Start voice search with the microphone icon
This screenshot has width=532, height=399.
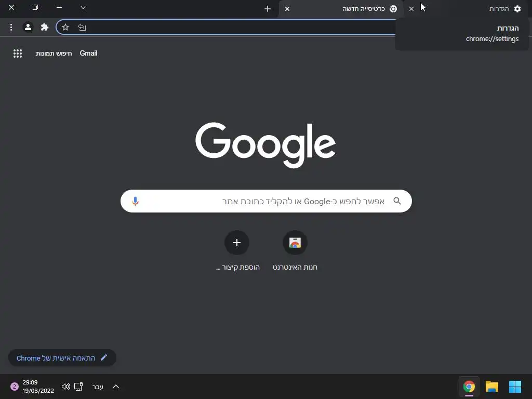[136, 201]
